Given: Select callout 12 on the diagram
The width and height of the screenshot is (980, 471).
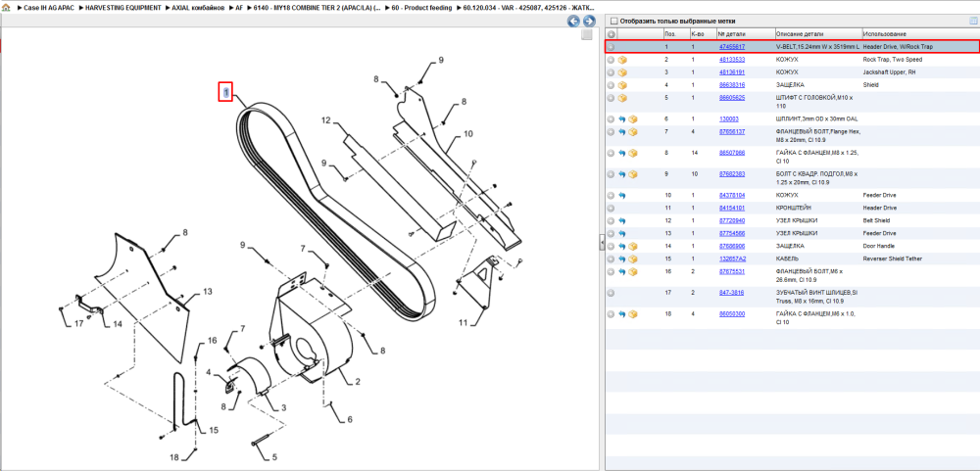Looking at the screenshot, I should (x=325, y=119).
